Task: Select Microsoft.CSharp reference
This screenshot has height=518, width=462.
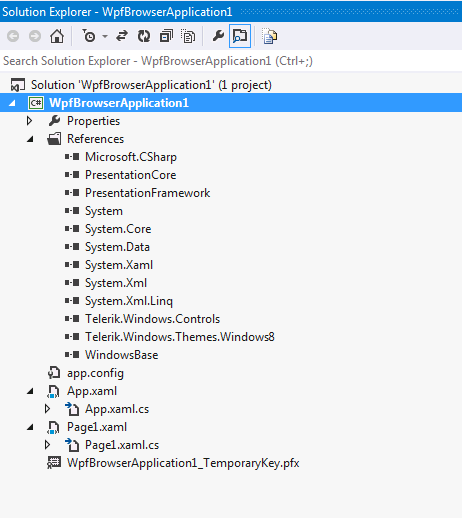Action: tap(131, 157)
